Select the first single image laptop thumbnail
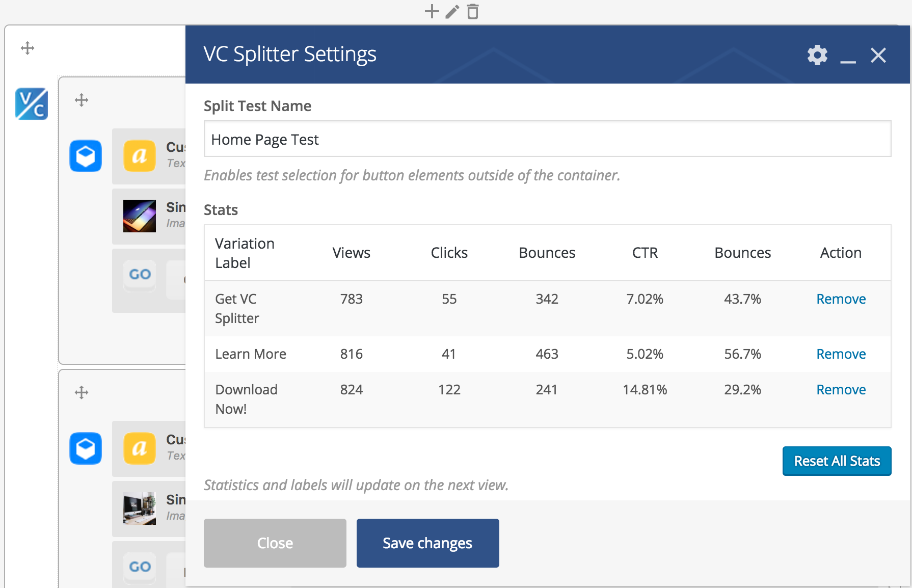This screenshot has height=588, width=912. pos(140,216)
